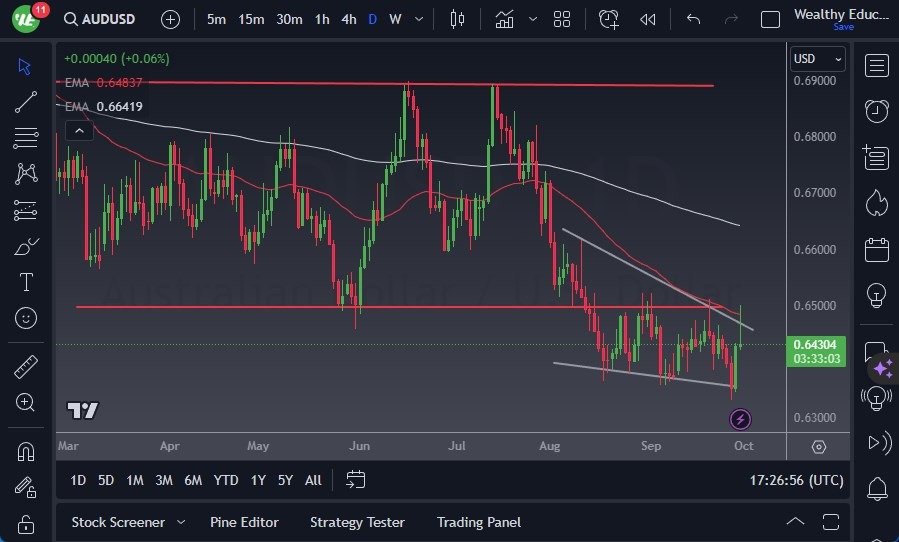Click the undo arrow in toolbar
Screen dimensions: 899x542
click(x=693, y=19)
